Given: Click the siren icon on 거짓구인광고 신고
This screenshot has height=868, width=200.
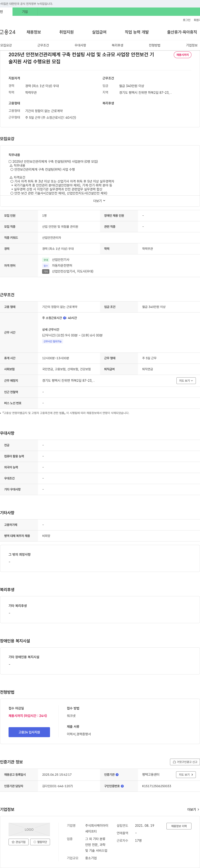Looking at the screenshot, I should [174, 762].
